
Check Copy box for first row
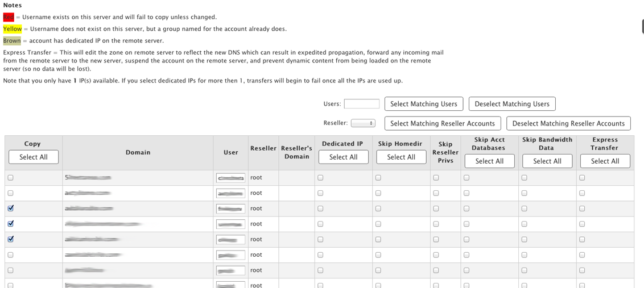11,178
